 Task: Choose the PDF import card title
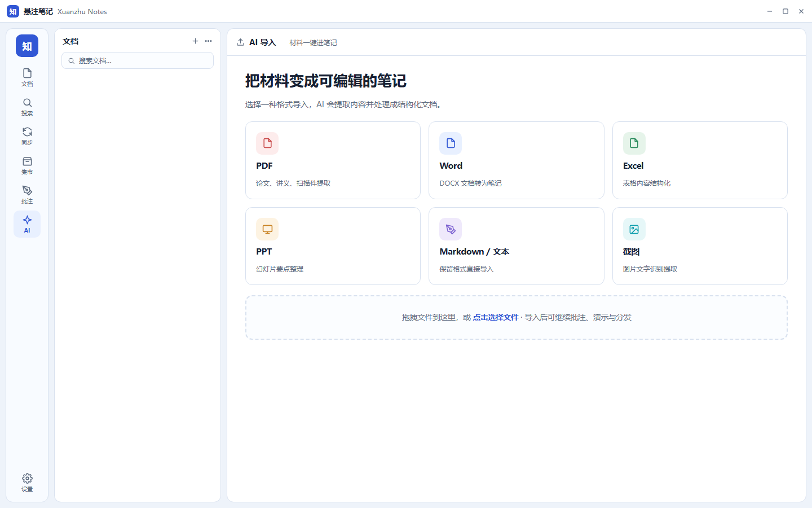(x=264, y=166)
